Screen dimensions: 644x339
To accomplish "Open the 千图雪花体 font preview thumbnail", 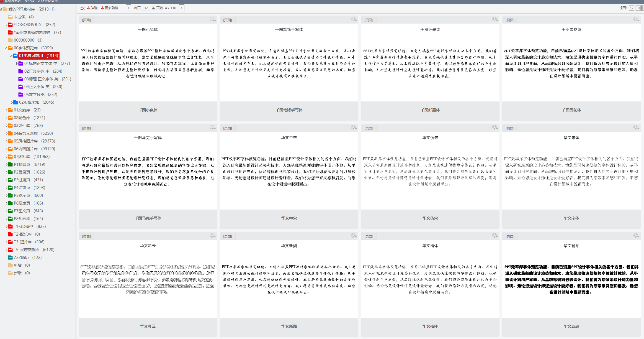I will click(571, 62).
